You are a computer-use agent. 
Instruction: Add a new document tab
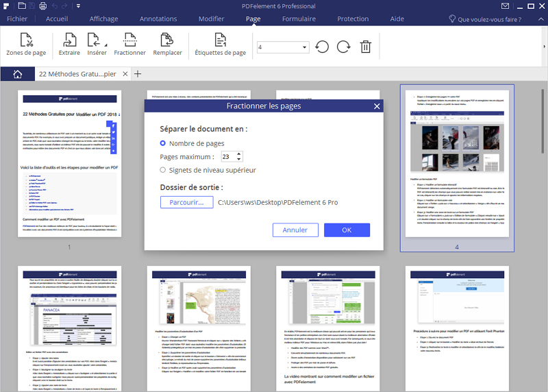[138, 74]
